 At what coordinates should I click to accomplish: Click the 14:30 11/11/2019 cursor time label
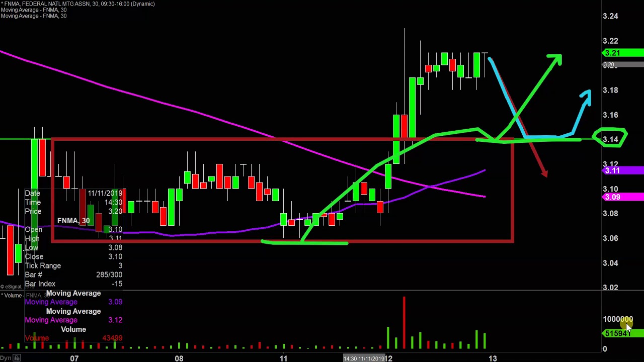(365, 358)
